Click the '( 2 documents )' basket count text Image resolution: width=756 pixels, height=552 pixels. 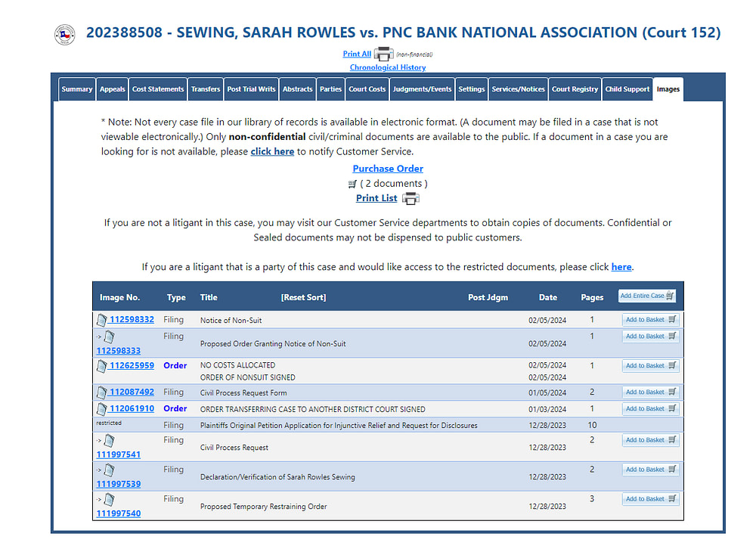394,184
